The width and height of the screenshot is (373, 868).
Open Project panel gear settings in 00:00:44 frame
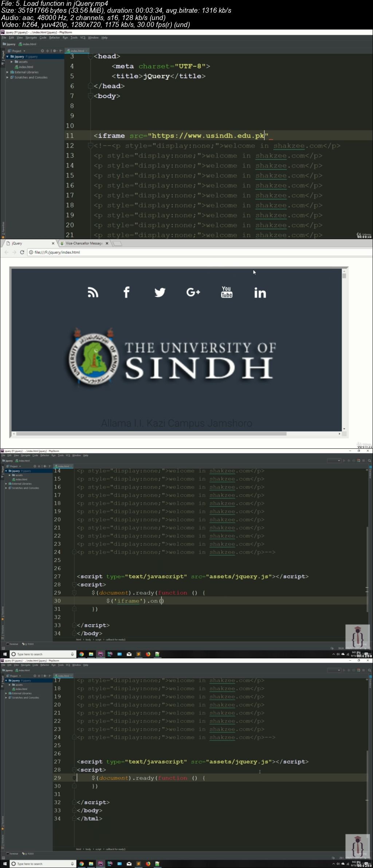coord(55,51)
